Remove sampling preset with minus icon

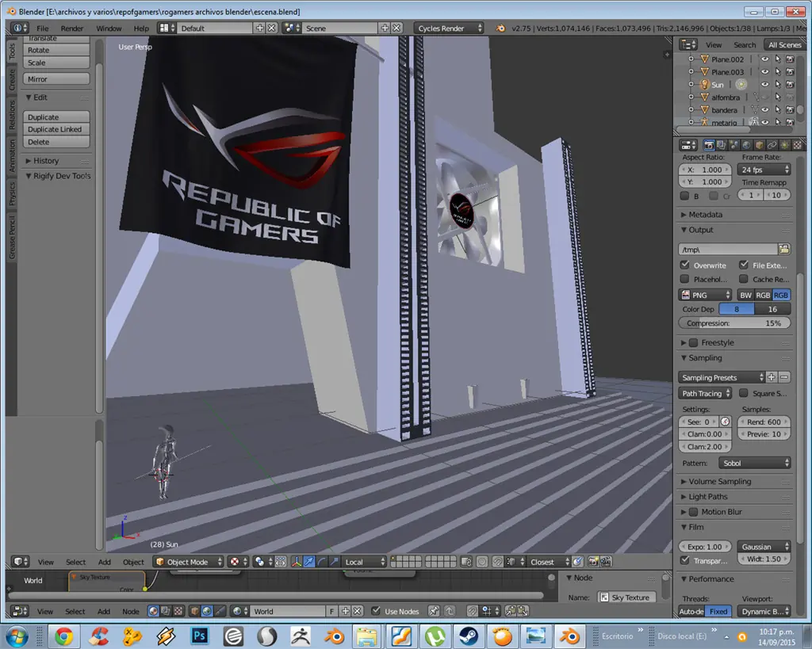[x=784, y=377]
